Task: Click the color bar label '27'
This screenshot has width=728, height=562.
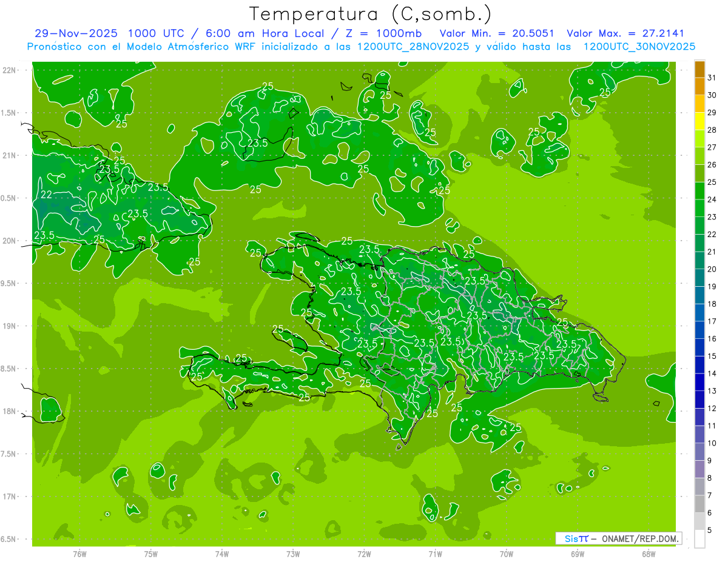Action: click(712, 147)
